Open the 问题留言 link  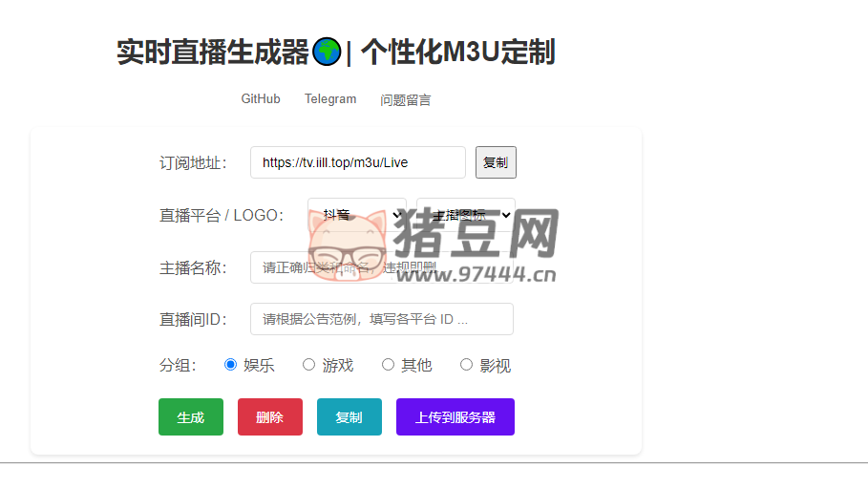coord(405,99)
